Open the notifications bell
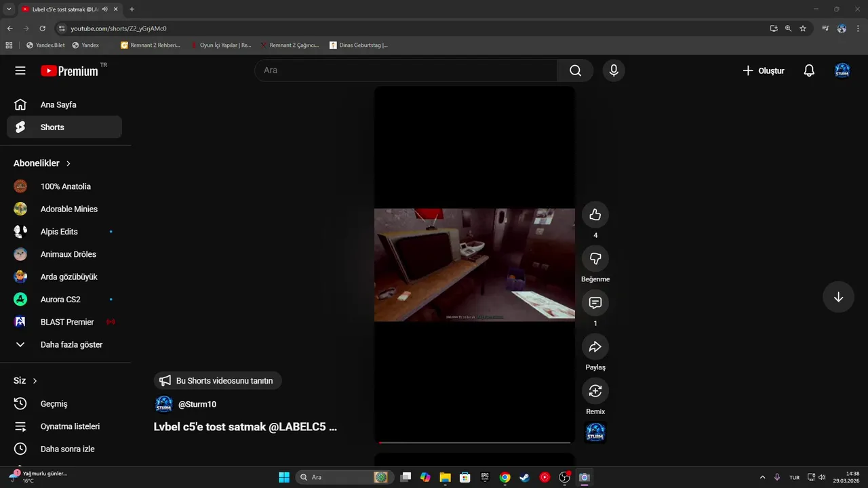 (809, 70)
